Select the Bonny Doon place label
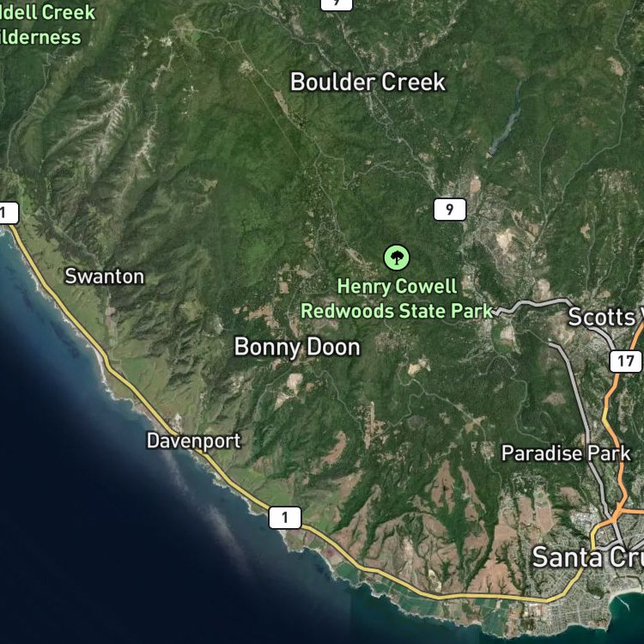644x644 pixels. pyautogui.click(x=297, y=347)
